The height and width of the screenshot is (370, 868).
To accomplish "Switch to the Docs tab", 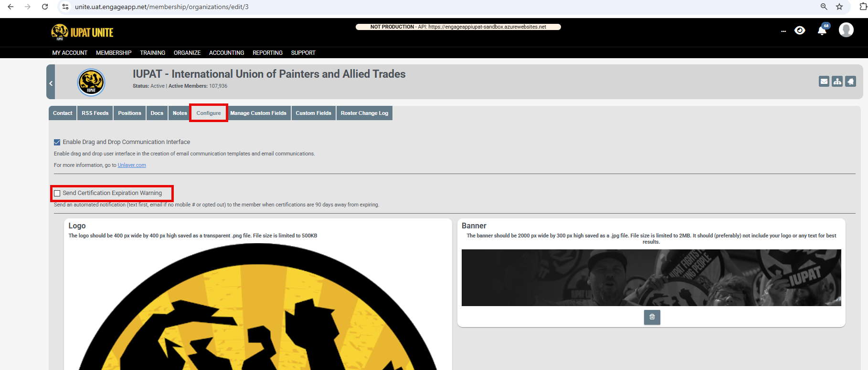I will coord(157,113).
